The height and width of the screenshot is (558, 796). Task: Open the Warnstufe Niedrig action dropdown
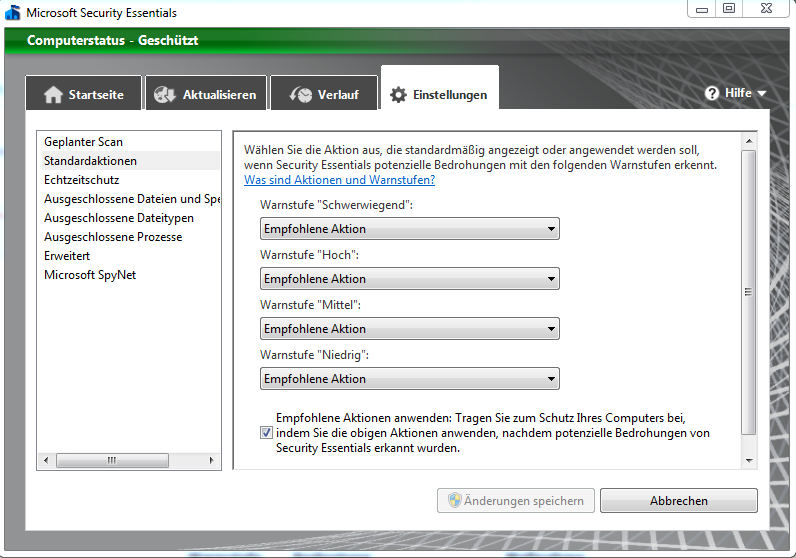pos(410,379)
